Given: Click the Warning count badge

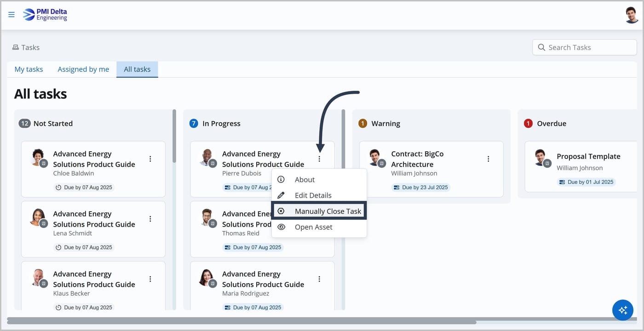Looking at the screenshot, I should tap(362, 123).
